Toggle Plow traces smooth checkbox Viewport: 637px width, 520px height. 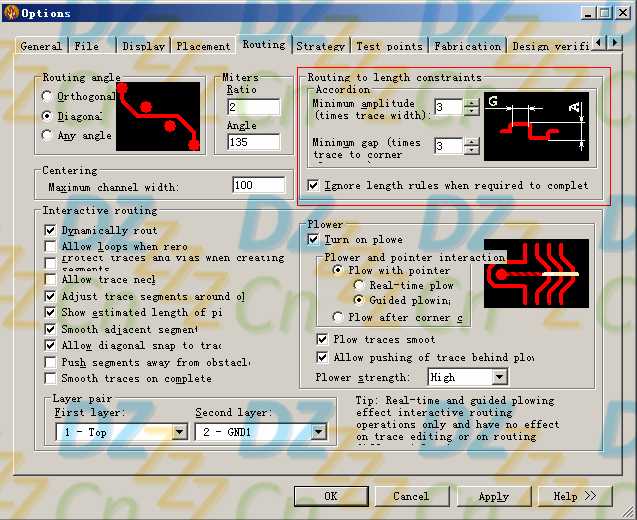click(x=322, y=339)
